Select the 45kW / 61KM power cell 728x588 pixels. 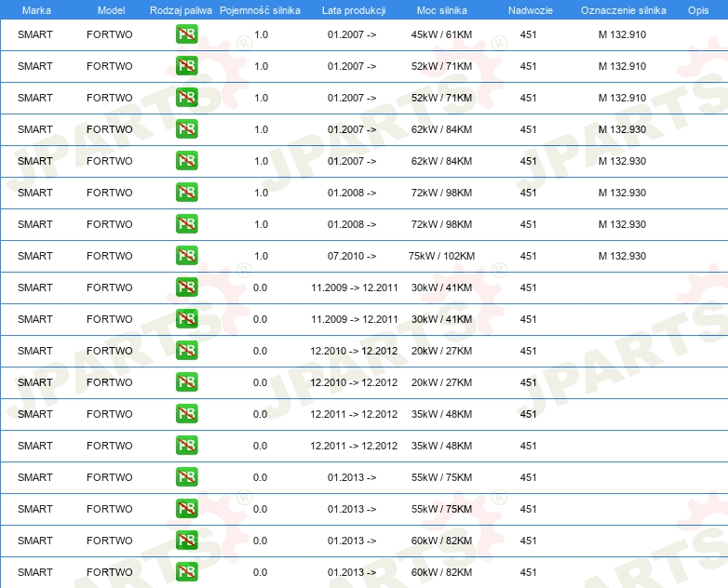coord(441,34)
